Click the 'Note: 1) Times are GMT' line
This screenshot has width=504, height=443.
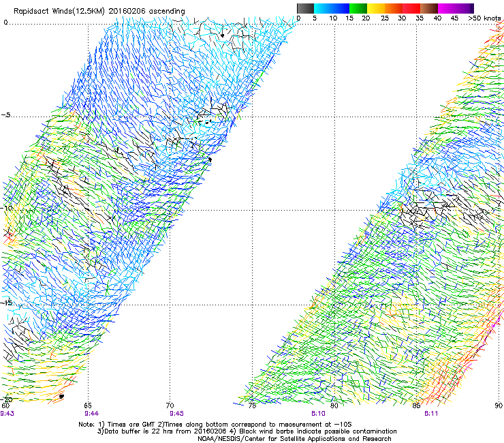pyautogui.click(x=215, y=425)
